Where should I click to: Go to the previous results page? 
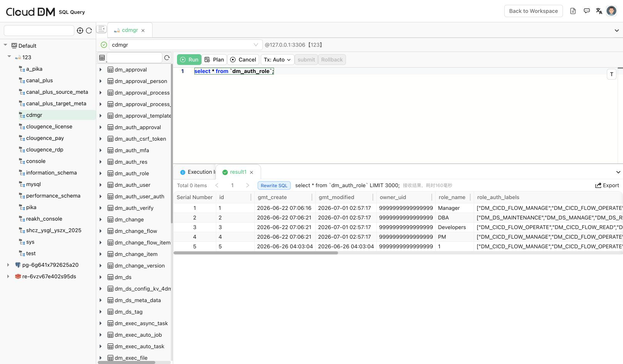tap(217, 185)
